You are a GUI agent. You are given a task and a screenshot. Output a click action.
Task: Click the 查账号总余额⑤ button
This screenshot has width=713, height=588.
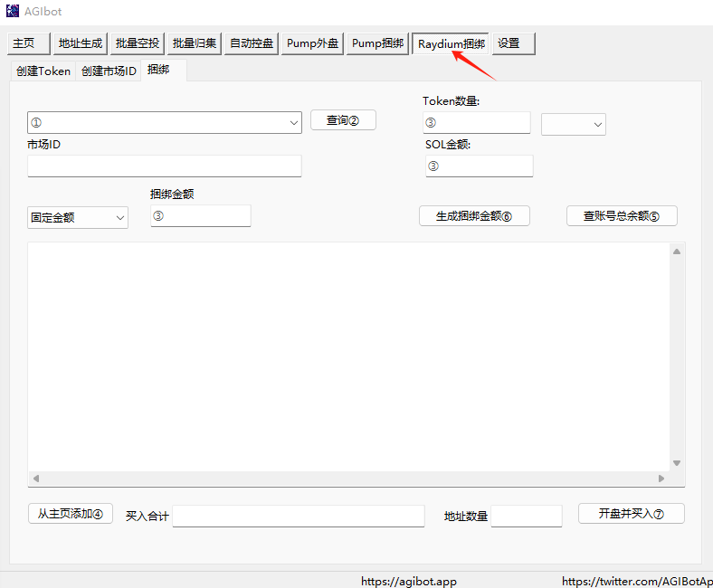(x=622, y=216)
